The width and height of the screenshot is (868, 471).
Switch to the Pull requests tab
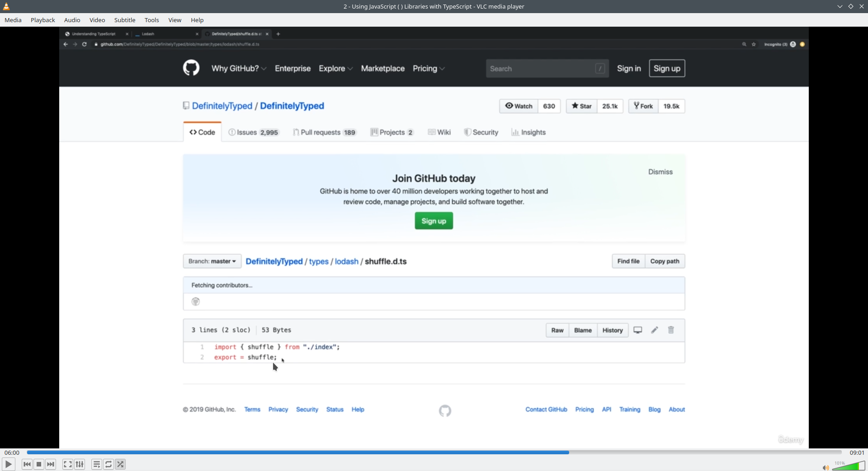pos(324,132)
